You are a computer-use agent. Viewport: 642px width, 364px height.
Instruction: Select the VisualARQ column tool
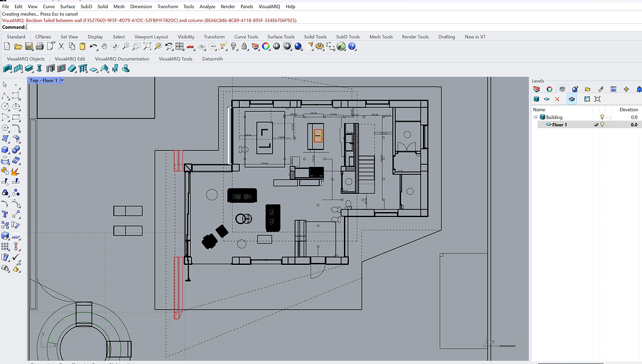click(x=40, y=69)
